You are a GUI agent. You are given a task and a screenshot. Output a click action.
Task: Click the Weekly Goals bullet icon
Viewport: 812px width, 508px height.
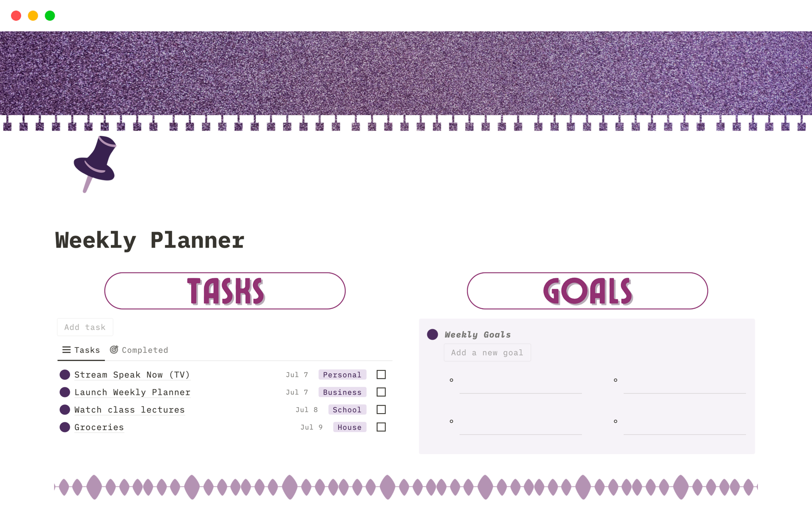pos(433,333)
